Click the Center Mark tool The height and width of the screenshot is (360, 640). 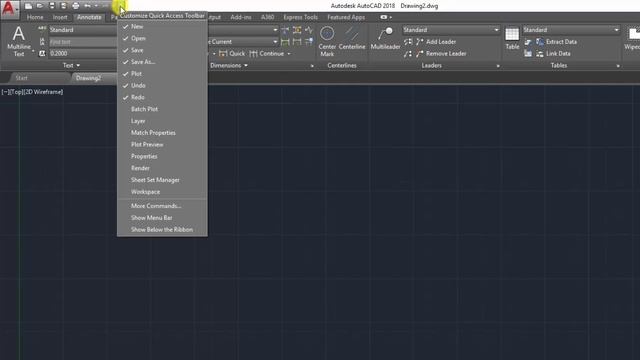pyautogui.click(x=327, y=41)
